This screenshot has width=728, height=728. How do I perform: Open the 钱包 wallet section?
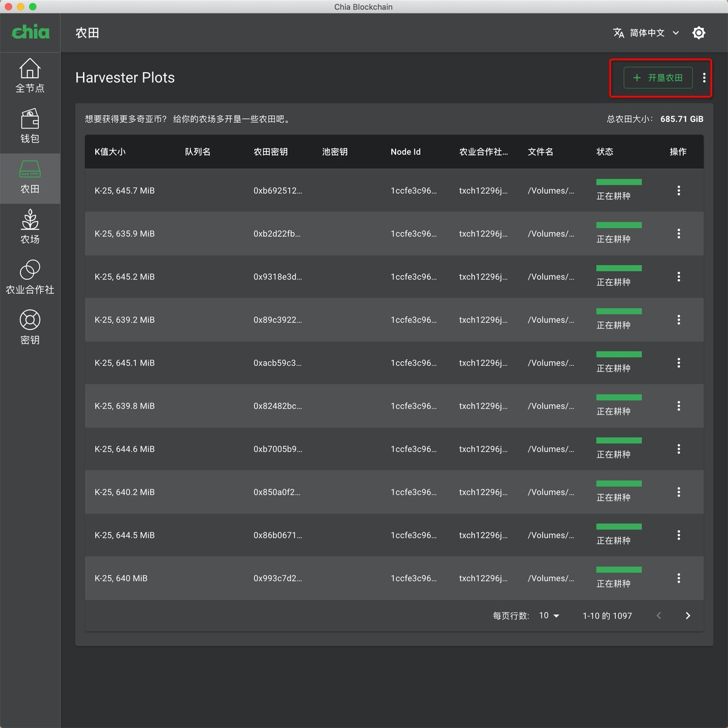(30, 126)
